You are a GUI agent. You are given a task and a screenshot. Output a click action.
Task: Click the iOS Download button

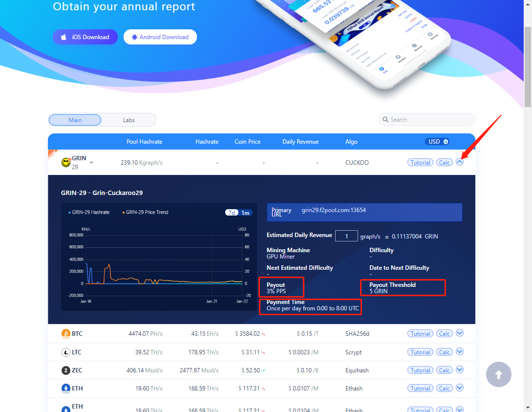click(x=85, y=37)
